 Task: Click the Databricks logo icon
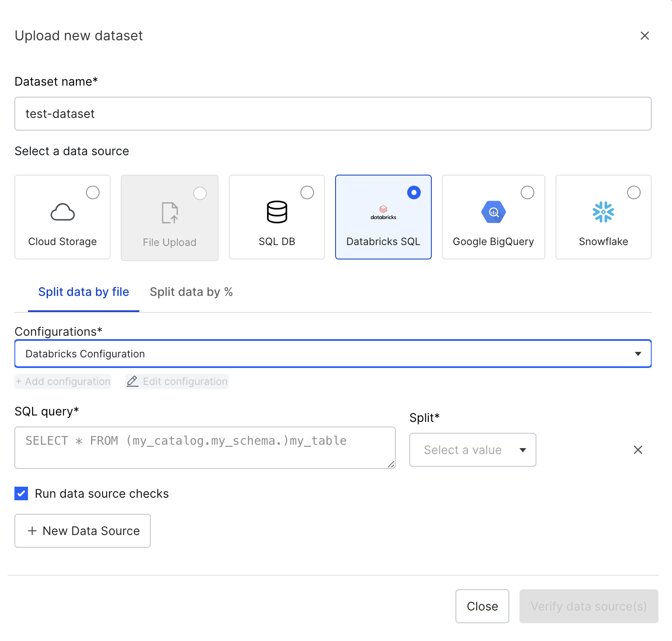[x=383, y=212]
